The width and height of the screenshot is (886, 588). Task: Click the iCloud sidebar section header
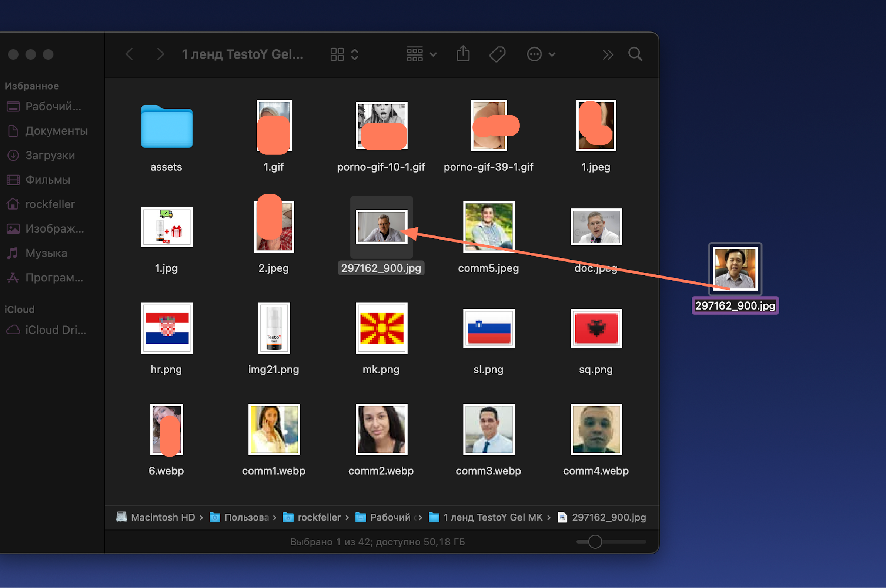[20, 310]
